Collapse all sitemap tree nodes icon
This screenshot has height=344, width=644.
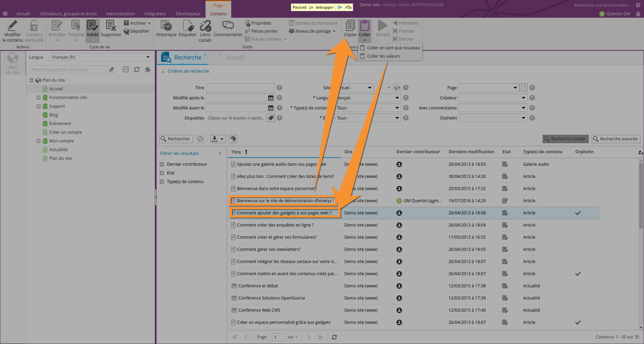[x=126, y=69]
